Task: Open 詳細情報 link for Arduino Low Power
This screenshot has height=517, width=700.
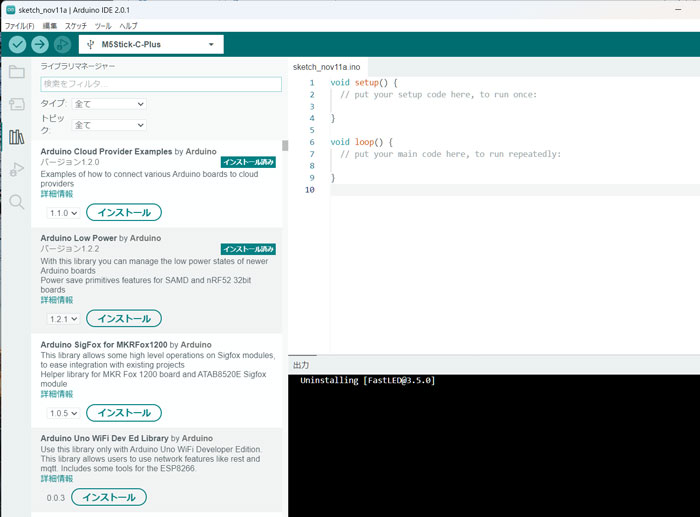Action: coord(57,300)
